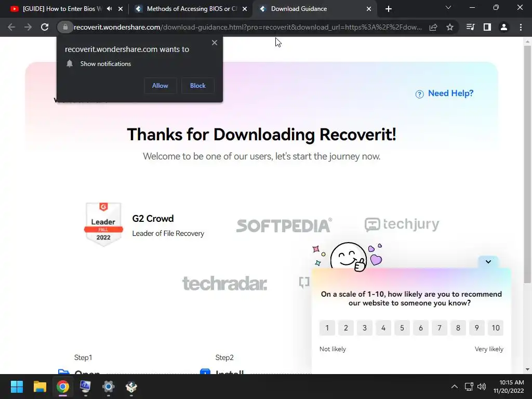Screen dimensions: 532x399
Task: Click the scrollbar up arrow
Action: point(527,42)
